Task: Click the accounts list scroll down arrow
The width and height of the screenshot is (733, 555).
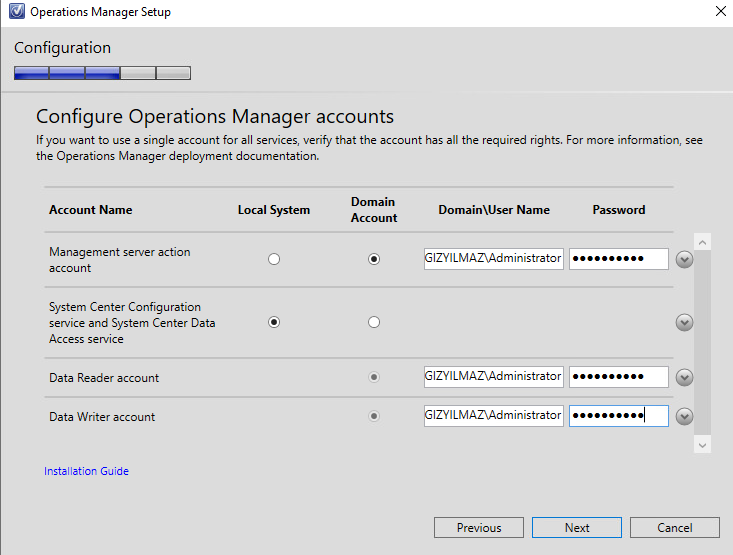Action: tap(702, 445)
